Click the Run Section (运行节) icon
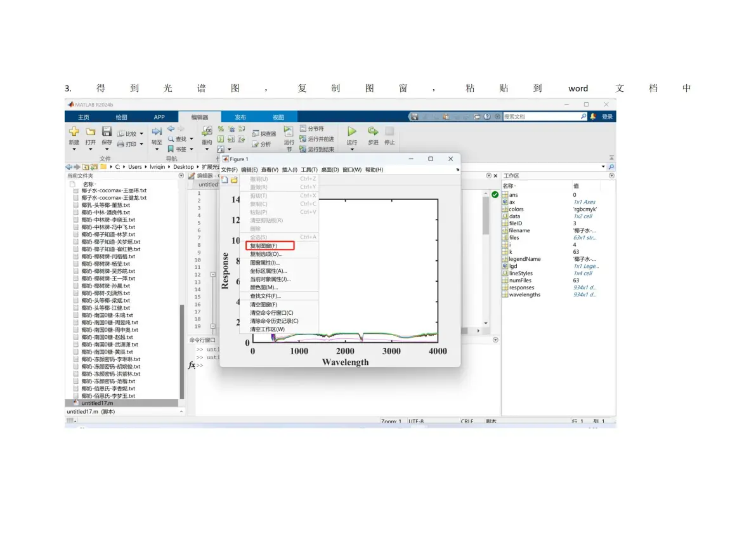The height and width of the screenshot is (535, 756). 289,131
